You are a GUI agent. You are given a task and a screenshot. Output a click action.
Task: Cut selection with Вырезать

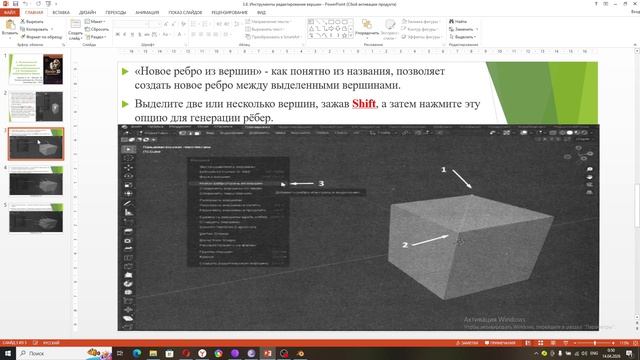click(x=32, y=21)
